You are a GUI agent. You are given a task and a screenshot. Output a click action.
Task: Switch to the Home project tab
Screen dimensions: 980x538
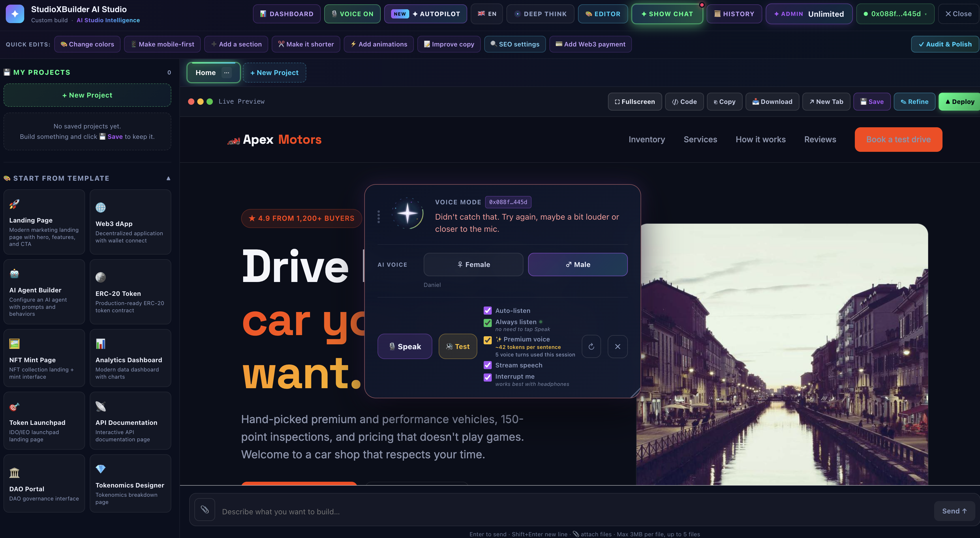[205, 73]
